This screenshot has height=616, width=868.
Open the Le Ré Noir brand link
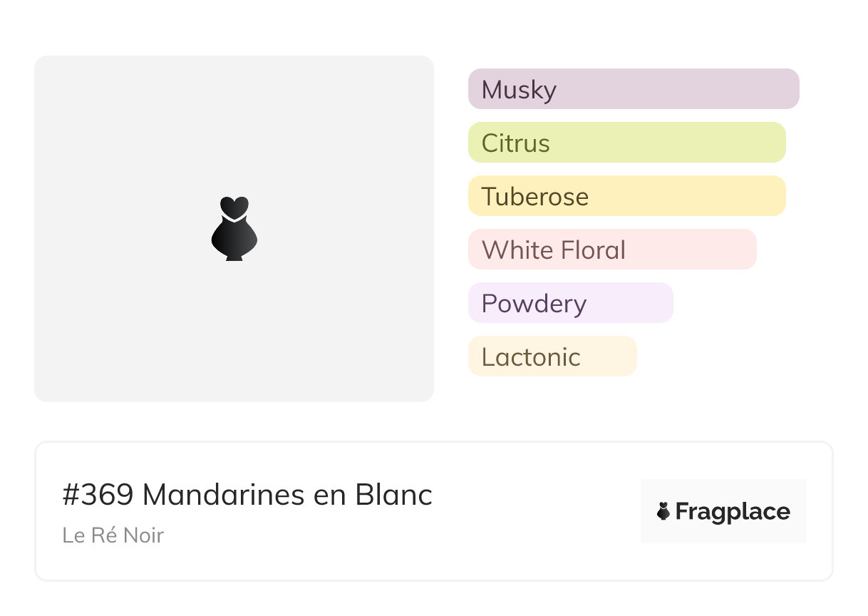(113, 535)
